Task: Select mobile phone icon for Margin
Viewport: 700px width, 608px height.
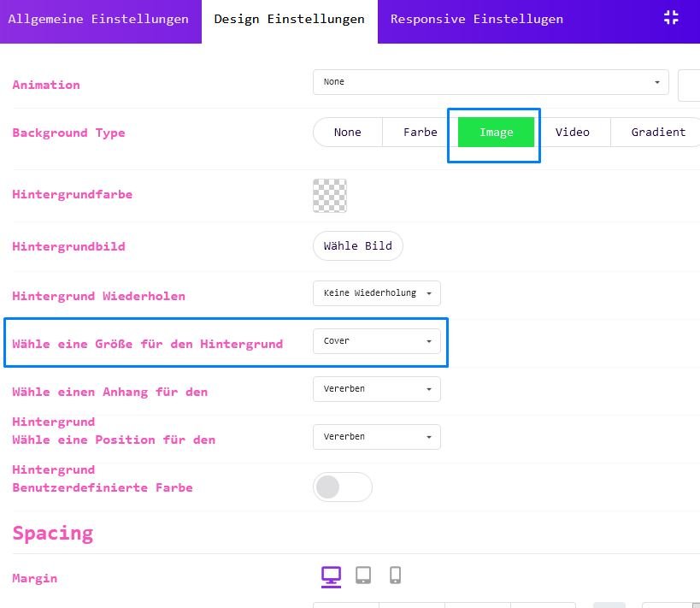Action: (x=395, y=576)
